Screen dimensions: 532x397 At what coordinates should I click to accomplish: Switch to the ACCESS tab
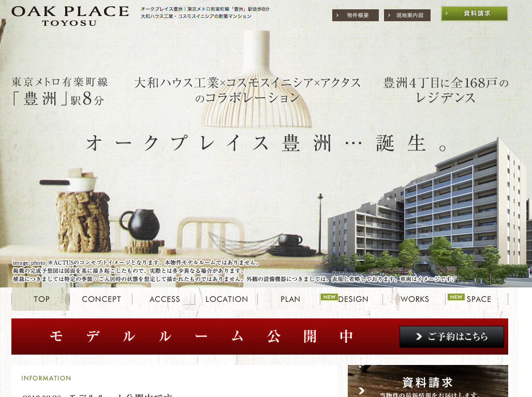tap(165, 299)
